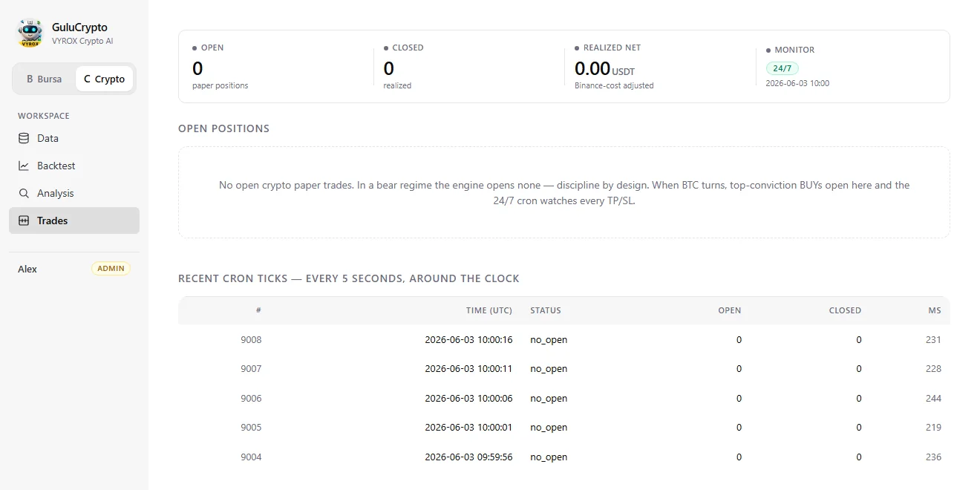Click the Backtest chart icon
Screen dimensions: 980x490
pyautogui.click(x=24, y=166)
